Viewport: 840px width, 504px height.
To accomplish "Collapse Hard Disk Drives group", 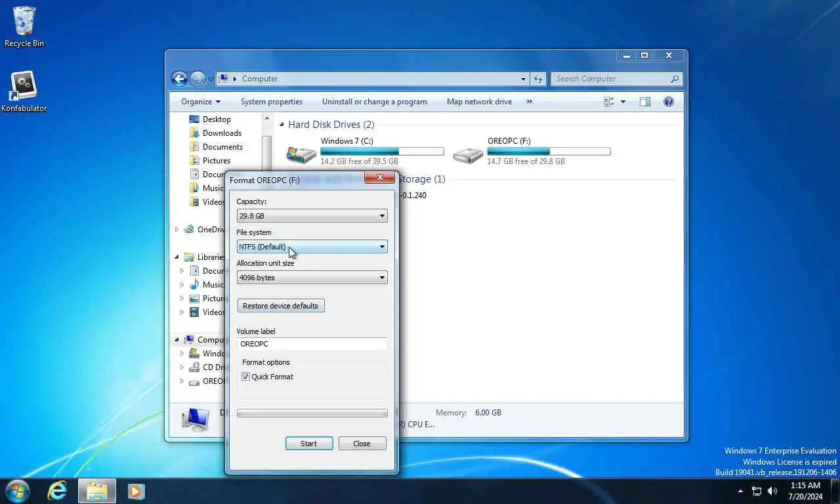I will click(282, 125).
